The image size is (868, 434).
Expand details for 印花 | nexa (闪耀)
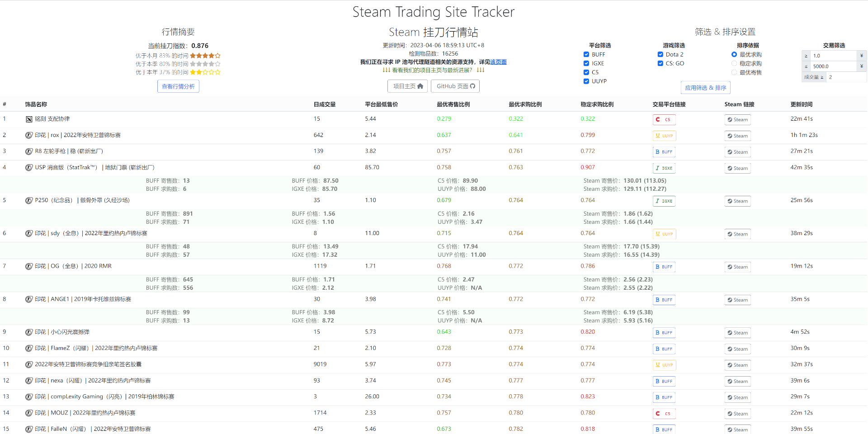[x=434, y=381]
